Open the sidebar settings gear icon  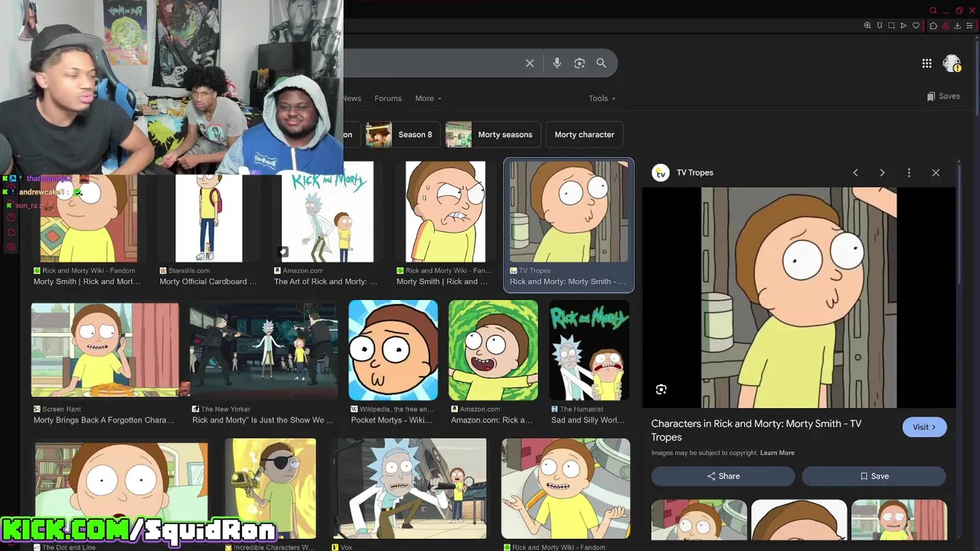tap(11, 247)
